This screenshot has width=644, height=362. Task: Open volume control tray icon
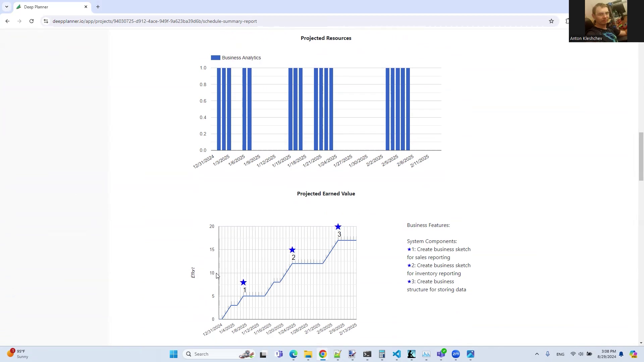[x=581, y=354]
